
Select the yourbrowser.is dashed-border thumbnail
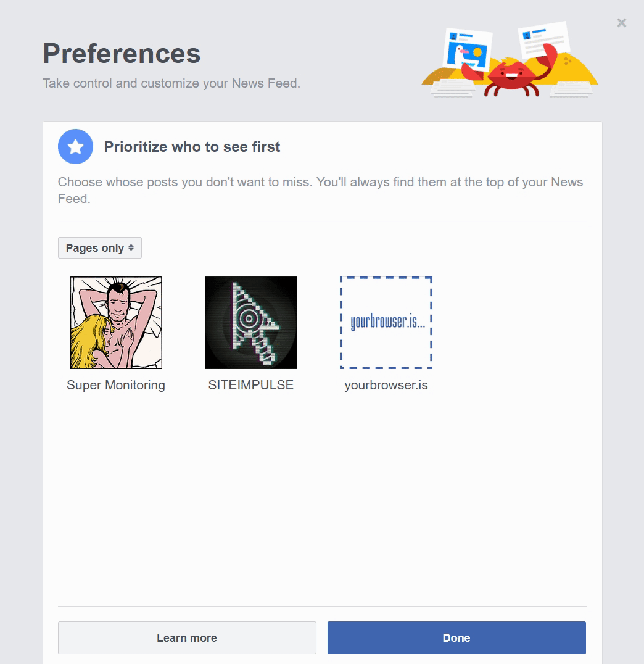(x=386, y=323)
